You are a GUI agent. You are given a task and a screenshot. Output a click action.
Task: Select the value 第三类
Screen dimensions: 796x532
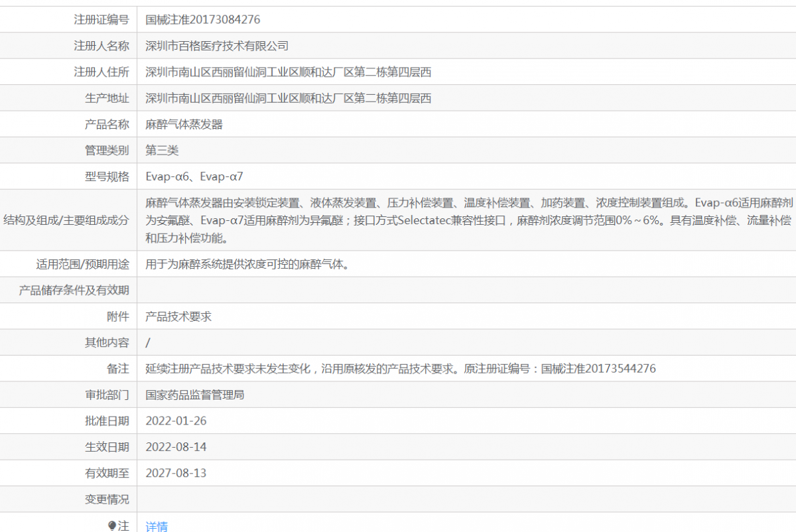[162, 150]
